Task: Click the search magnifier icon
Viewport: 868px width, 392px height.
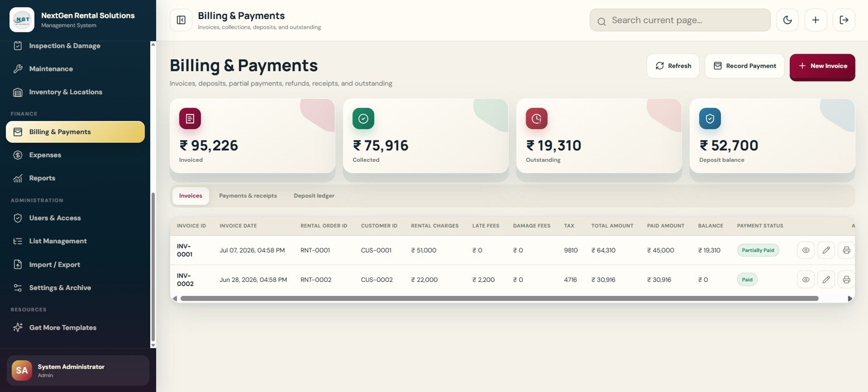Action: pos(602,21)
